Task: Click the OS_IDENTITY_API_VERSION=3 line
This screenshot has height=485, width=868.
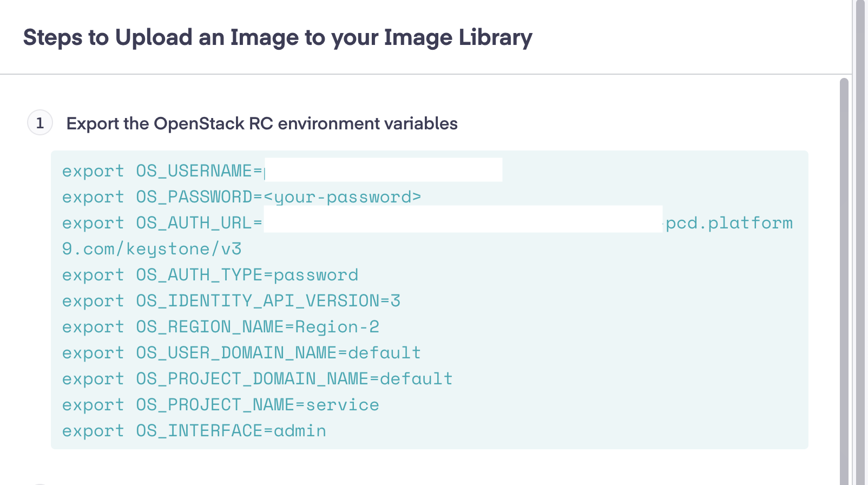Action: [231, 301]
